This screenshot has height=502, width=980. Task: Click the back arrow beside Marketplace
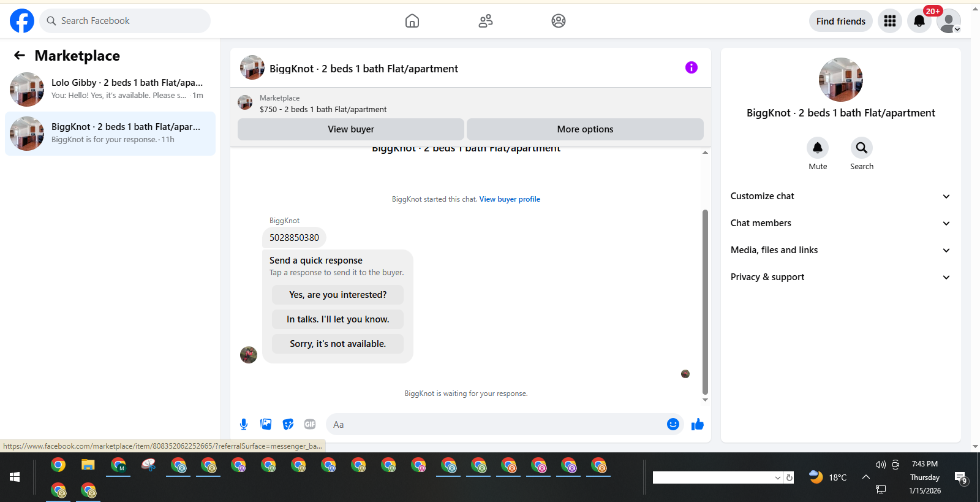pos(20,55)
